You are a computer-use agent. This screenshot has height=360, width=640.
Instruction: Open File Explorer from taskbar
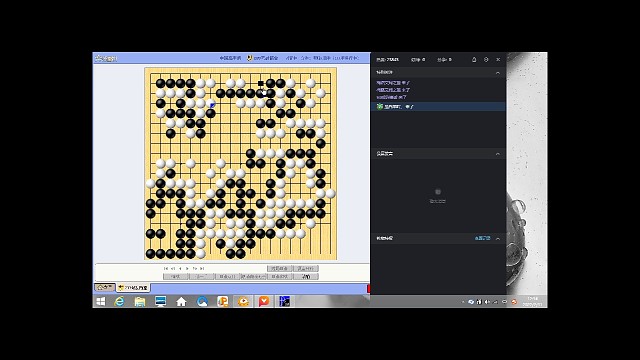[140, 301]
